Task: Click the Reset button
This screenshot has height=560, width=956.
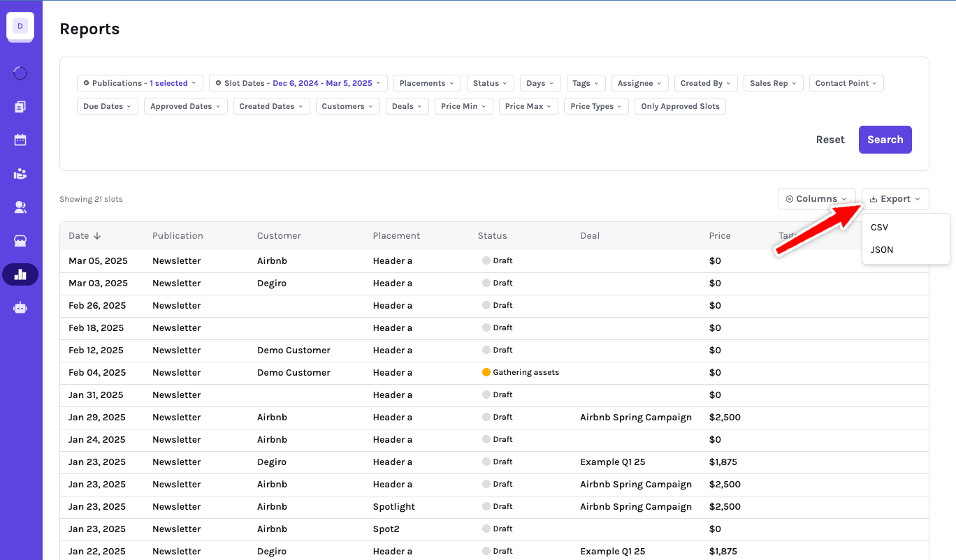Action: click(x=830, y=140)
